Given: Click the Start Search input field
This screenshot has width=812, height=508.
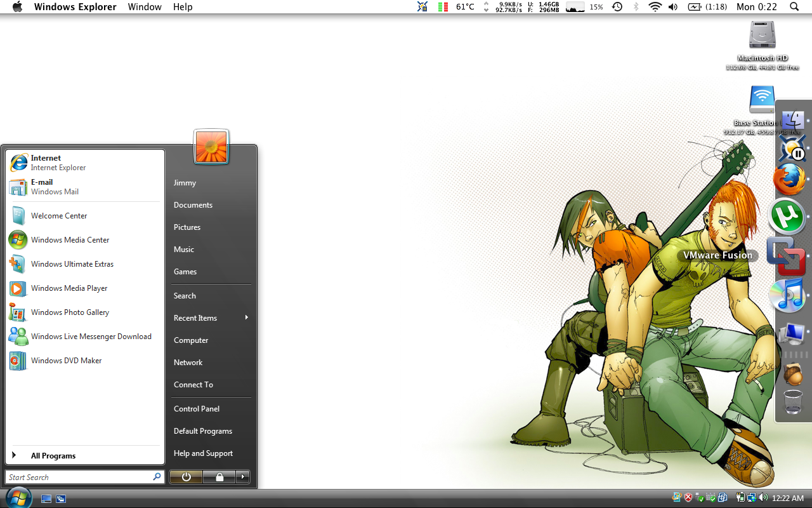Looking at the screenshot, I should point(85,477).
